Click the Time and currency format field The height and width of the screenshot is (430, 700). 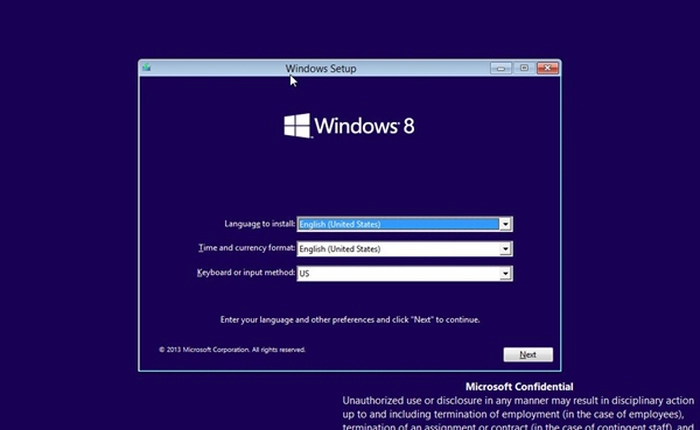click(404, 249)
